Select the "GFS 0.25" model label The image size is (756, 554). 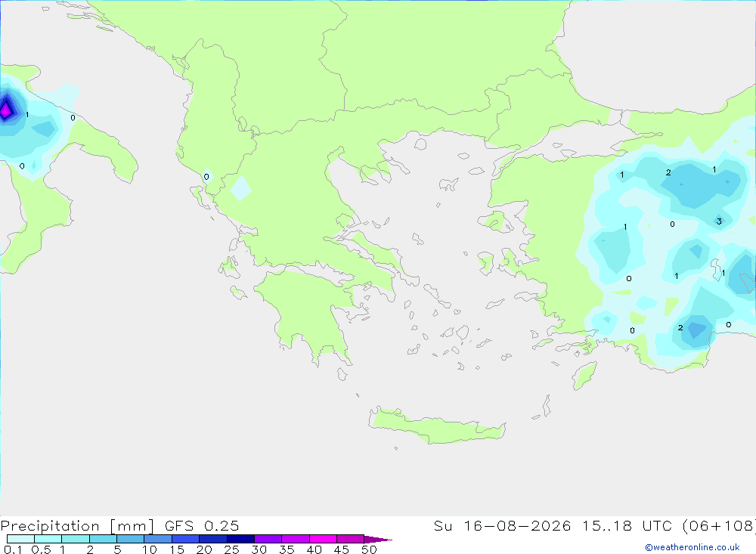[x=202, y=525]
